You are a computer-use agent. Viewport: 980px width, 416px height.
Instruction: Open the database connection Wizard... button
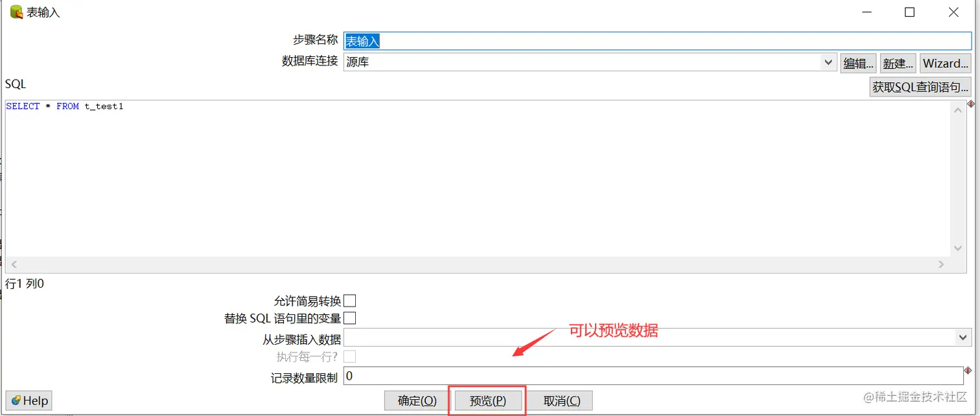pyautogui.click(x=945, y=64)
